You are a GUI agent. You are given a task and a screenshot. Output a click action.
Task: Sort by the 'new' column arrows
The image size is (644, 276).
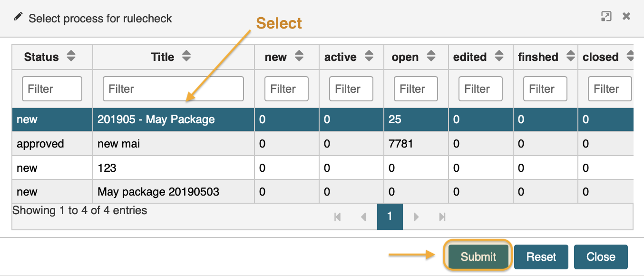299,57
